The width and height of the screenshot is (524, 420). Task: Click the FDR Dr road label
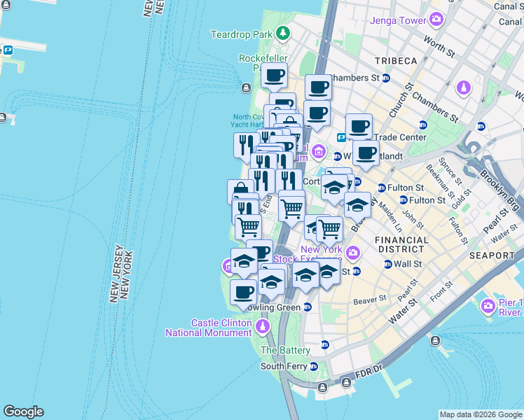click(x=368, y=371)
